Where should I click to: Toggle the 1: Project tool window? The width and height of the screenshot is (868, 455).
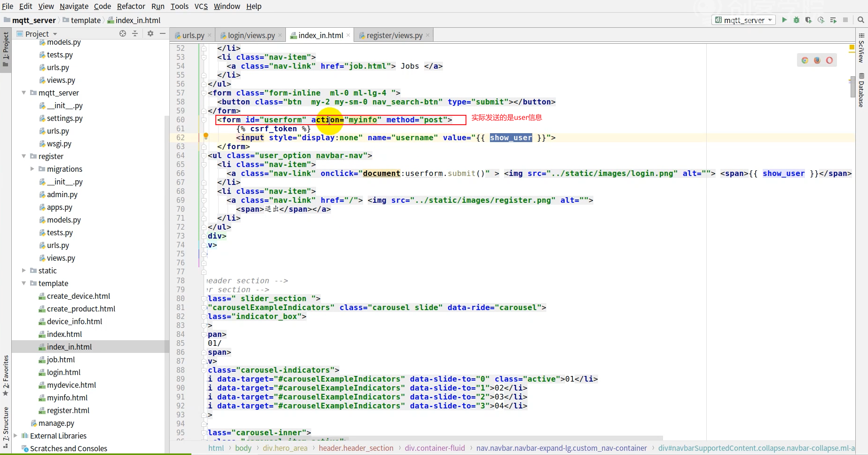[x=6, y=49]
